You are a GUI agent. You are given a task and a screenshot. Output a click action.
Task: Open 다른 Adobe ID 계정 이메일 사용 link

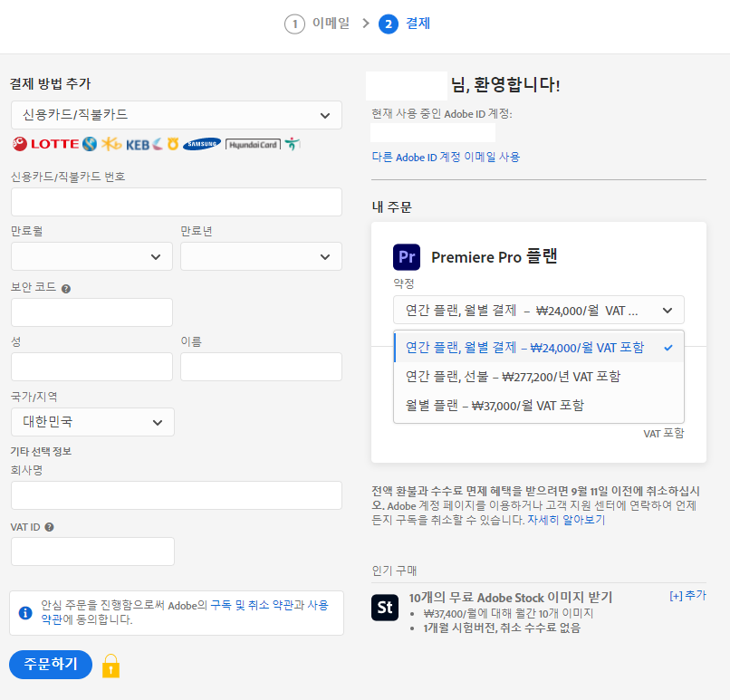[x=446, y=157]
